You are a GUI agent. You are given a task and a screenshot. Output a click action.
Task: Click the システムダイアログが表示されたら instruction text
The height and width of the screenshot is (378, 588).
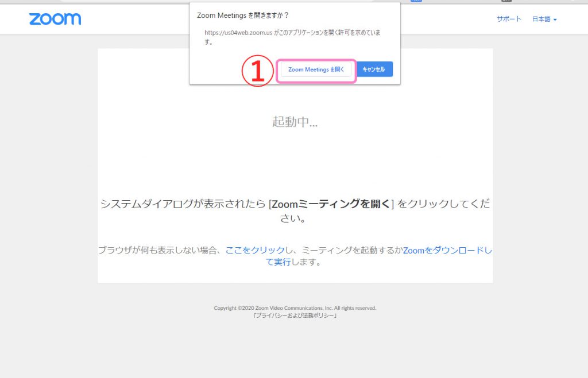pyautogui.click(x=295, y=211)
